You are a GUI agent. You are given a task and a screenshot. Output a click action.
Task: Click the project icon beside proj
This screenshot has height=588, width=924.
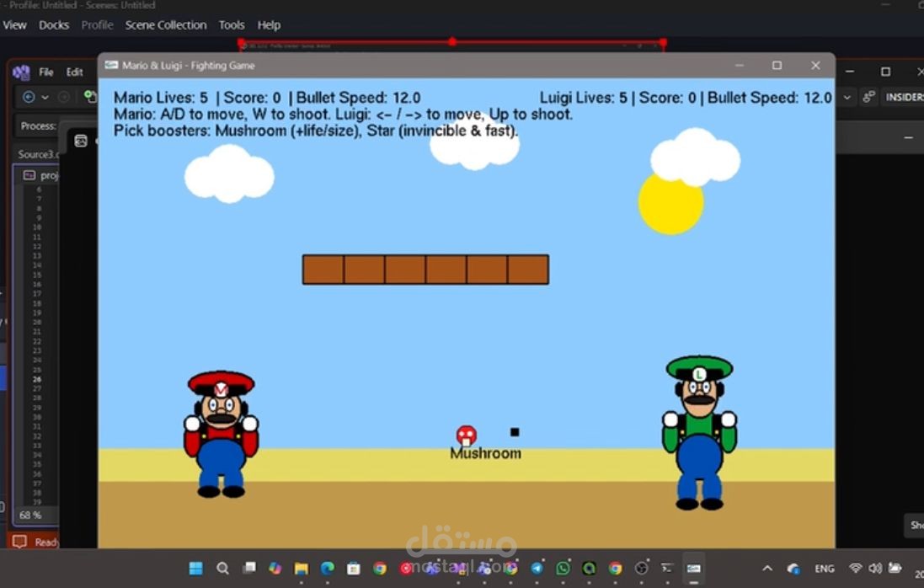click(29, 174)
